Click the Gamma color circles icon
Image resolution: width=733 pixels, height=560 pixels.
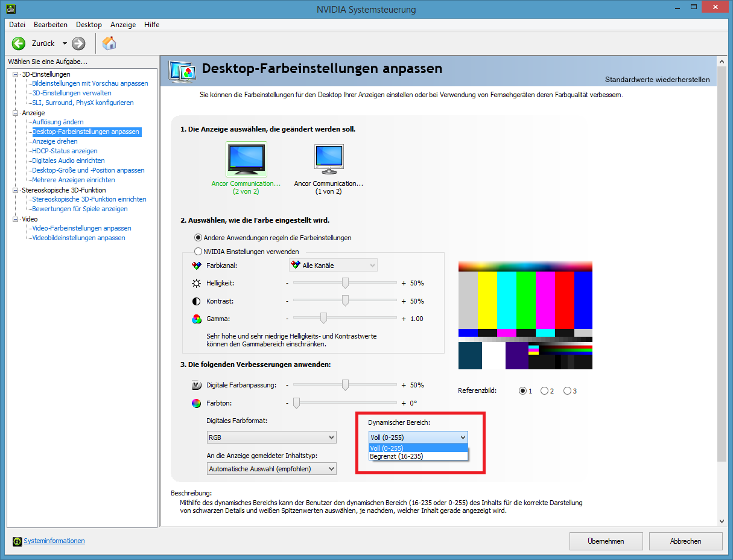196,319
